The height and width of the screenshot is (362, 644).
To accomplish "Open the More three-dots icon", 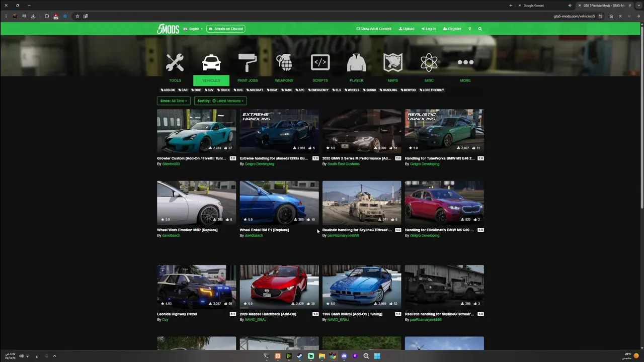I will (465, 62).
